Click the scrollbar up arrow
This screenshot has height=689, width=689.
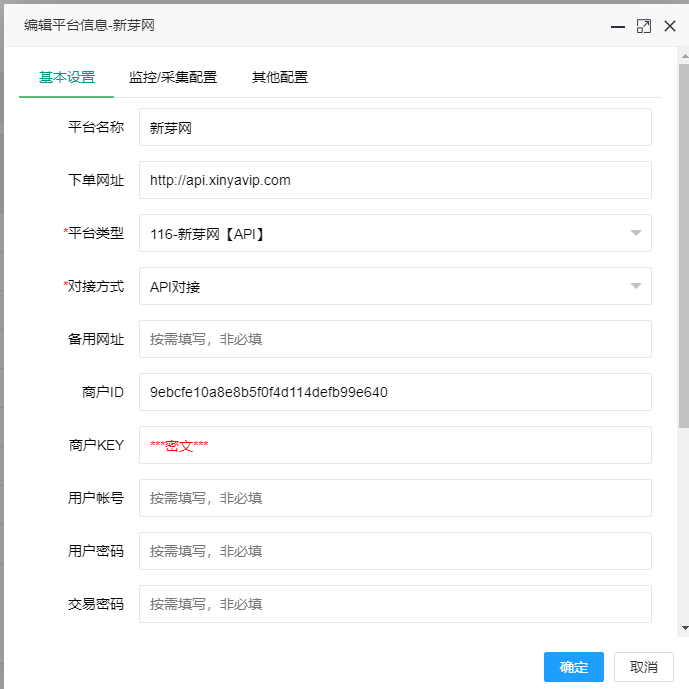tap(685, 56)
